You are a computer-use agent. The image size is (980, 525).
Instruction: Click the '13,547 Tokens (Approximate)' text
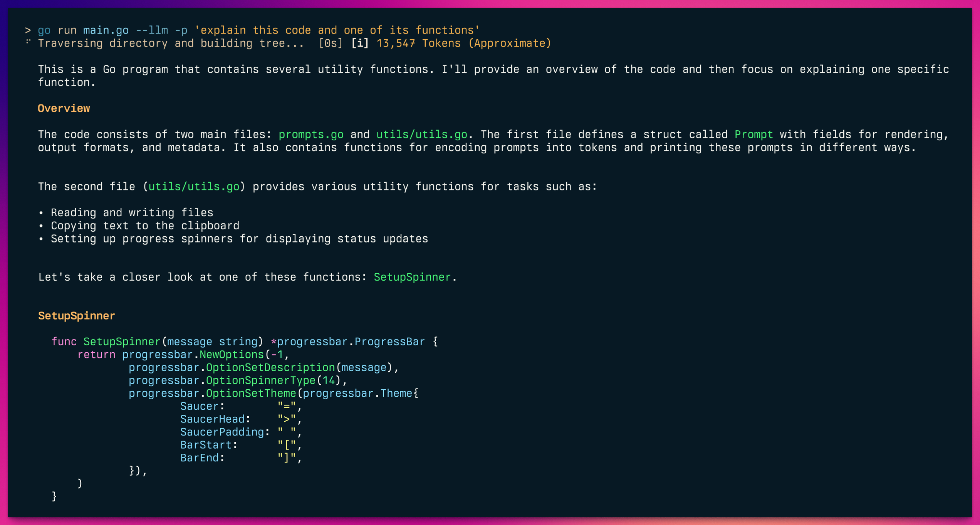(463, 43)
